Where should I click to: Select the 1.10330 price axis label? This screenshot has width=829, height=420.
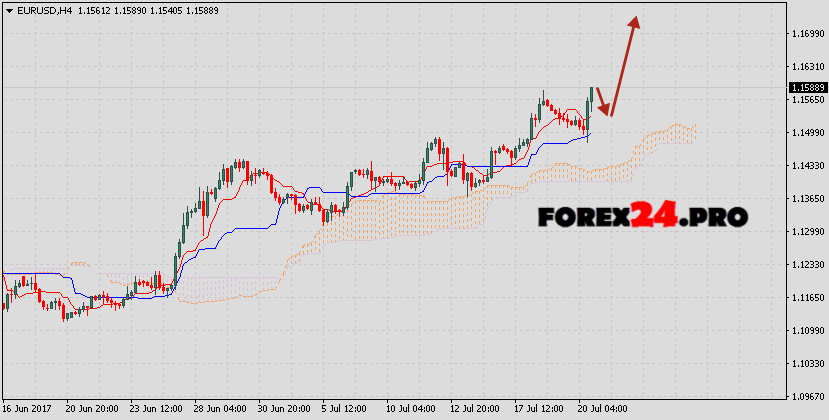pyautogui.click(x=804, y=364)
